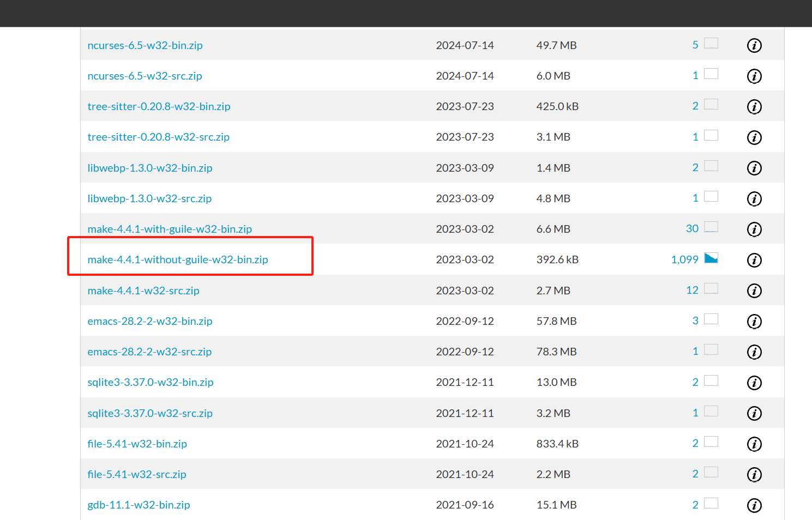Click the 4.8 MB size cell
This screenshot has width=812, height=520.
tap(553, 198)
